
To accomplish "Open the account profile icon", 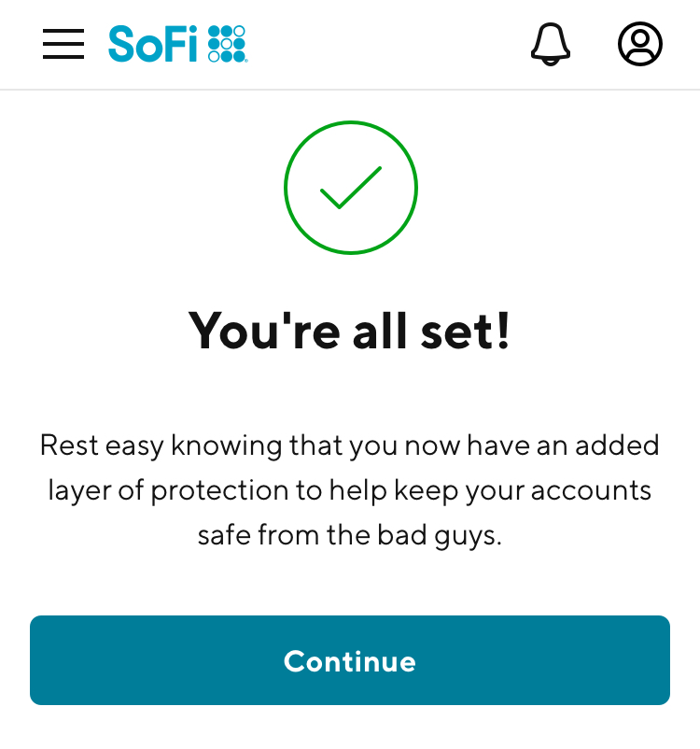I will click(639, 44).
